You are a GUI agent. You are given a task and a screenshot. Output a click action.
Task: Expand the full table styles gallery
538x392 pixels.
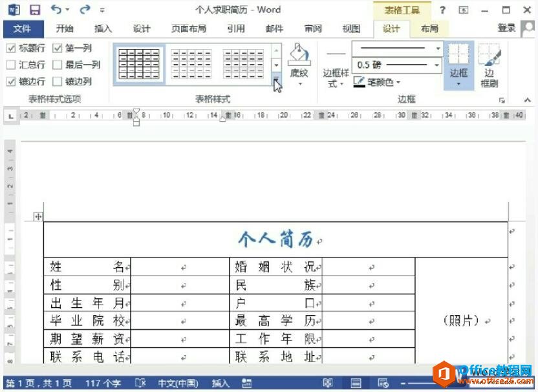click(x=276, y=79)
